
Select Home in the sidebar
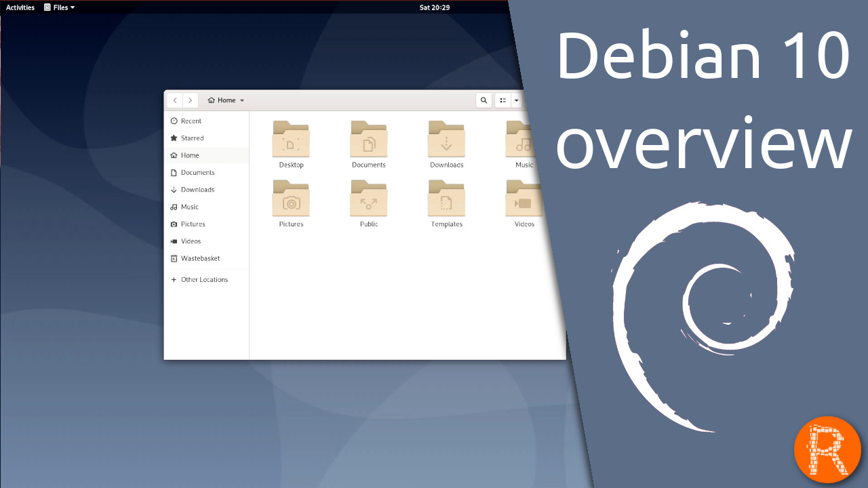coord(206,155)
